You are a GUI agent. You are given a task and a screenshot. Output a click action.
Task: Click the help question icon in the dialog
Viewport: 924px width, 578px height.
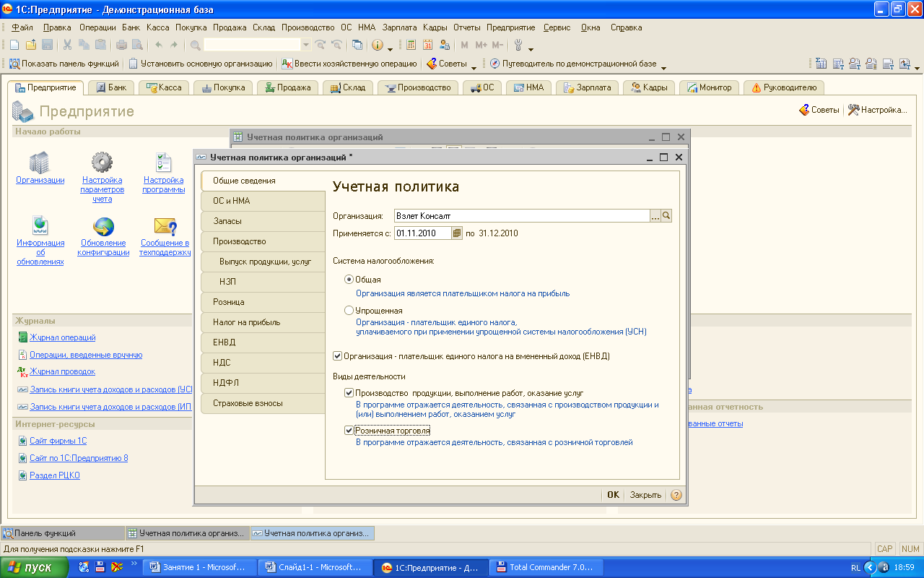(676, 495)
